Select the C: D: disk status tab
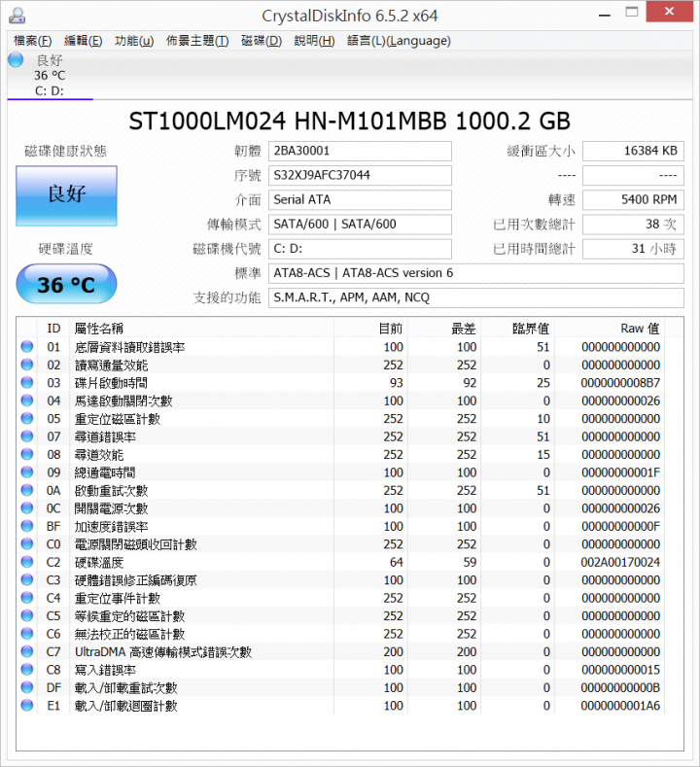 50,75
